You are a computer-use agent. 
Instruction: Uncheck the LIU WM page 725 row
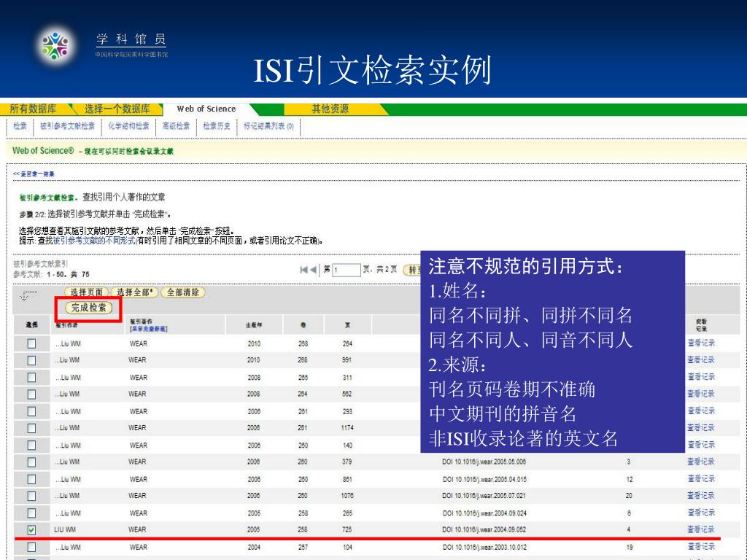tap(31, 530)
